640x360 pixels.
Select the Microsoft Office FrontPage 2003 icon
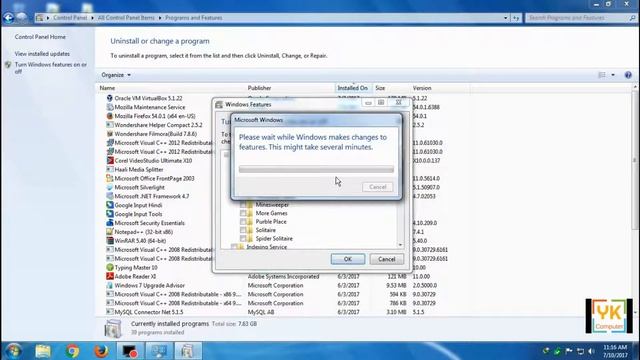pyautogui.click(x=109, y=178)
